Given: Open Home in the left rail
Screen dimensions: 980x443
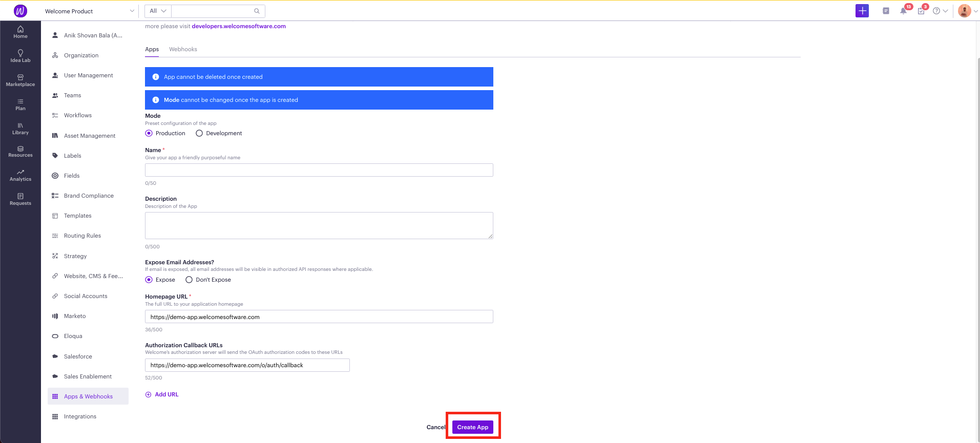Looking at the screenshot, I should click(x=20, y=32).
